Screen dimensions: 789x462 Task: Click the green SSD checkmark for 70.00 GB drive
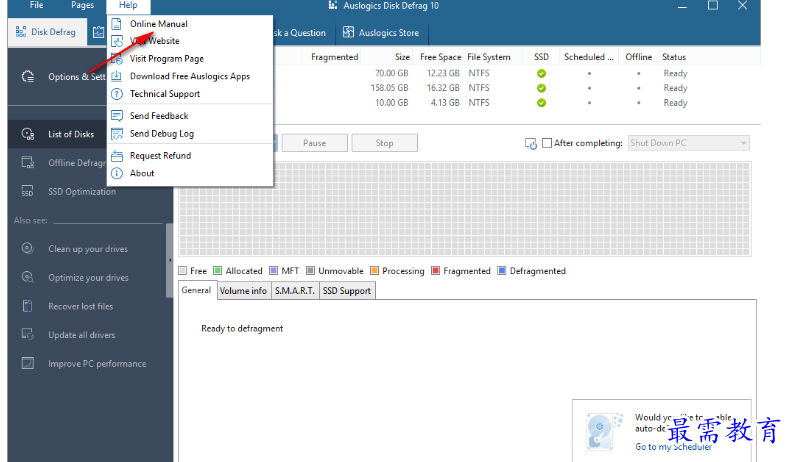point(541,73)
